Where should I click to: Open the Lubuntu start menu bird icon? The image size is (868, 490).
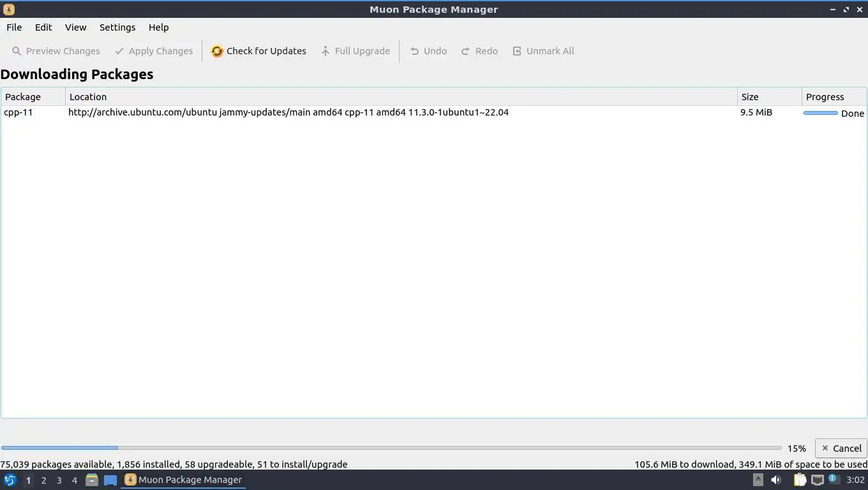point(10,480)
